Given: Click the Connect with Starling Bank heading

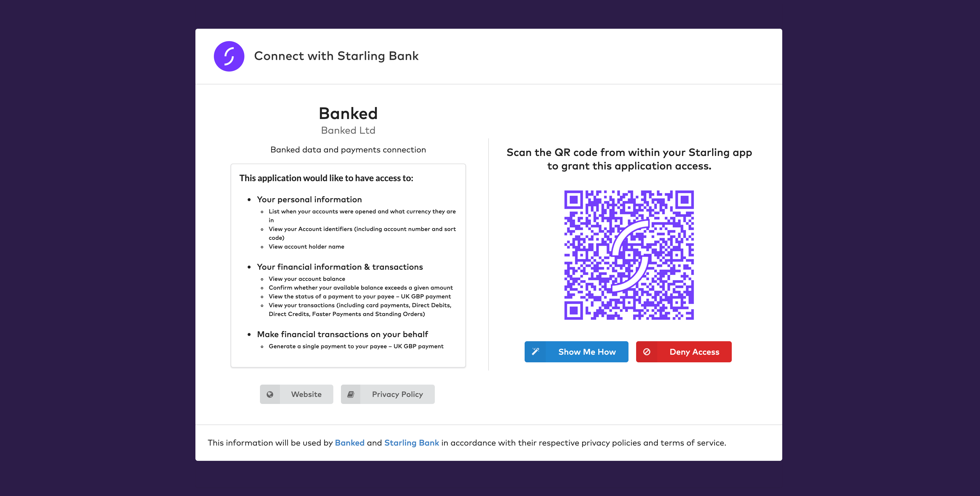Looking at the screenshot, I should [x=336, y=56].
